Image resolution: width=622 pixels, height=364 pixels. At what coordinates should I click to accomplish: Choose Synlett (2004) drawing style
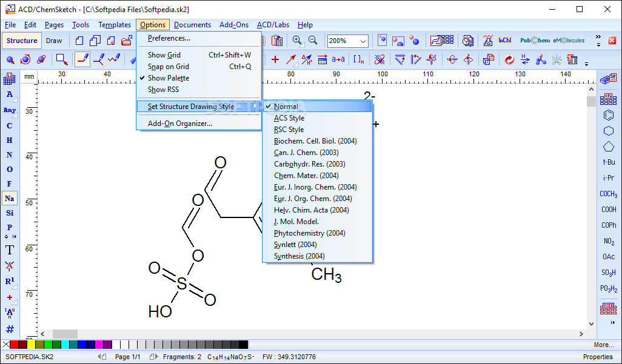[317, 244]
